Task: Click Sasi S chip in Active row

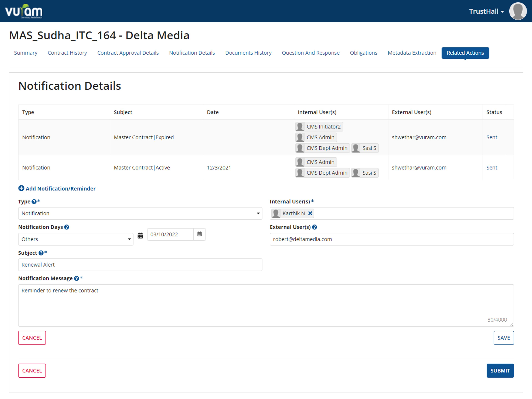Action: click(x=365, y=173)
